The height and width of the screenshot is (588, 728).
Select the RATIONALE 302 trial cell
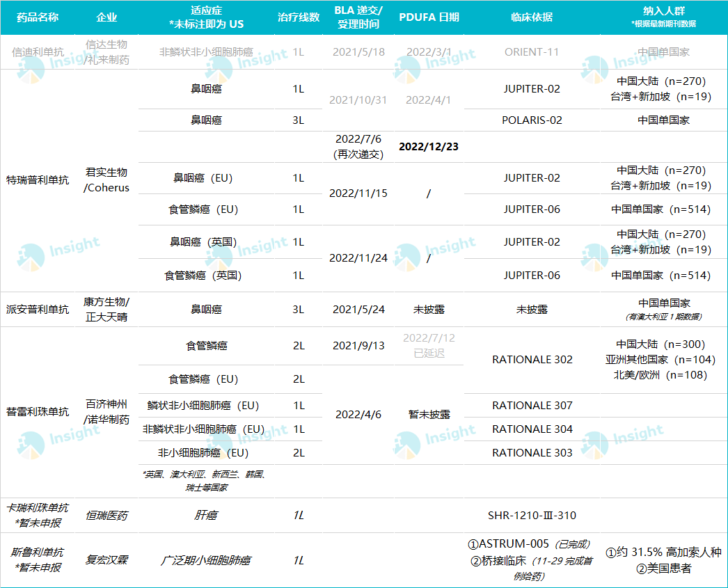point(532,360)
